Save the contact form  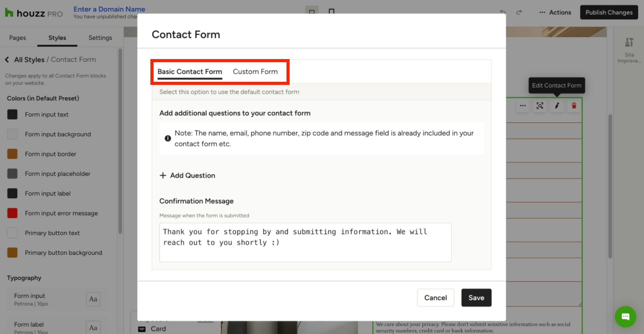pos(476,298)
